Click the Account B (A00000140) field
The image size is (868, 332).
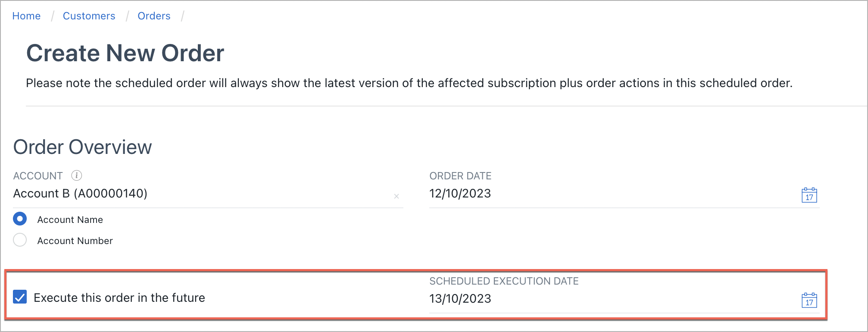[172, 194]
